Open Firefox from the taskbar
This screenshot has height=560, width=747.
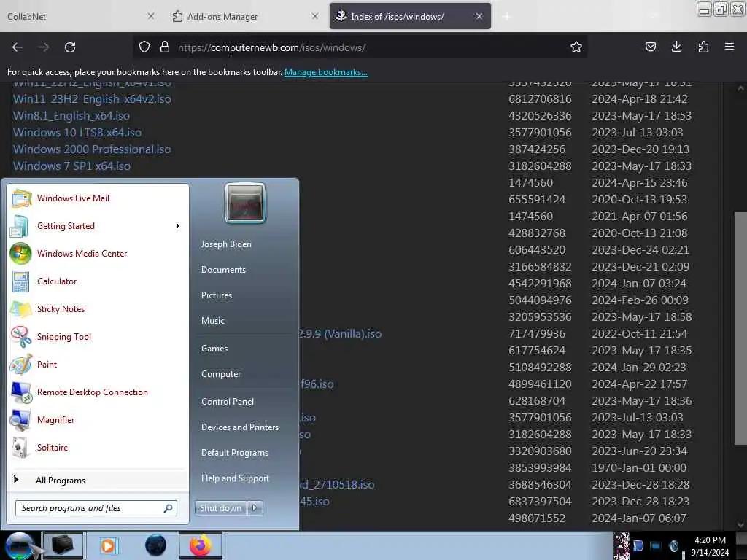pyautogui.click(x=201, y=545)
